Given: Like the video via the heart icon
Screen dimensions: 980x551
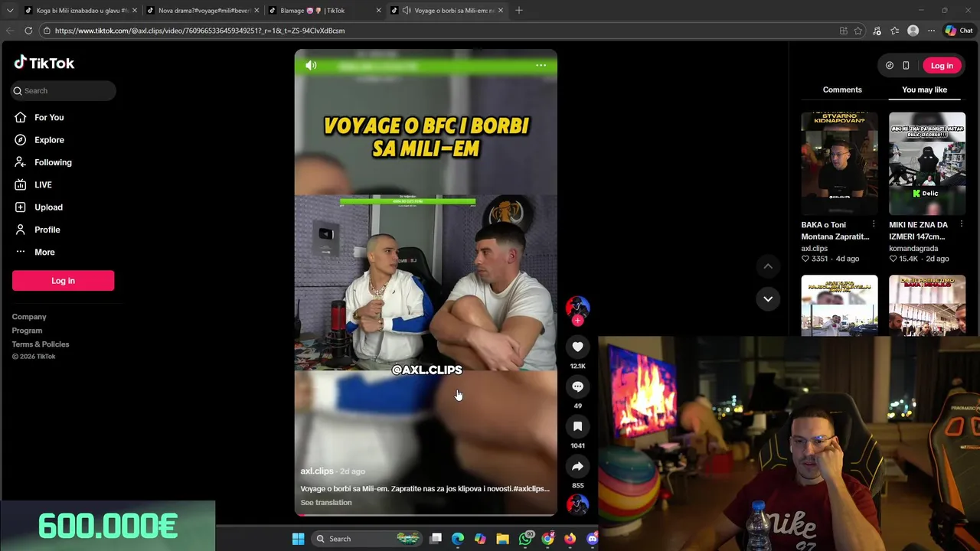Looking at the screenshot, I should pyautogui.click(x=578, y=347).
